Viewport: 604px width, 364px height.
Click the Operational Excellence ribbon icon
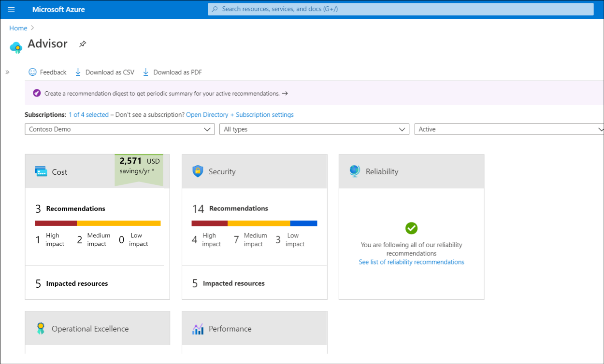click(x=41, y=329)
